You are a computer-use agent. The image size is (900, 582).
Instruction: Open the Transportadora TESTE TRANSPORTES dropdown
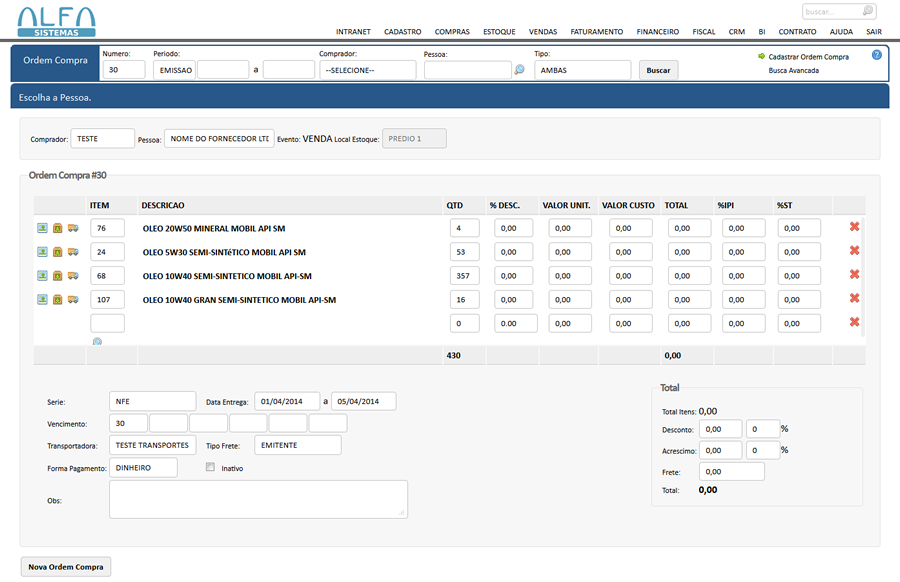[153, 445]
